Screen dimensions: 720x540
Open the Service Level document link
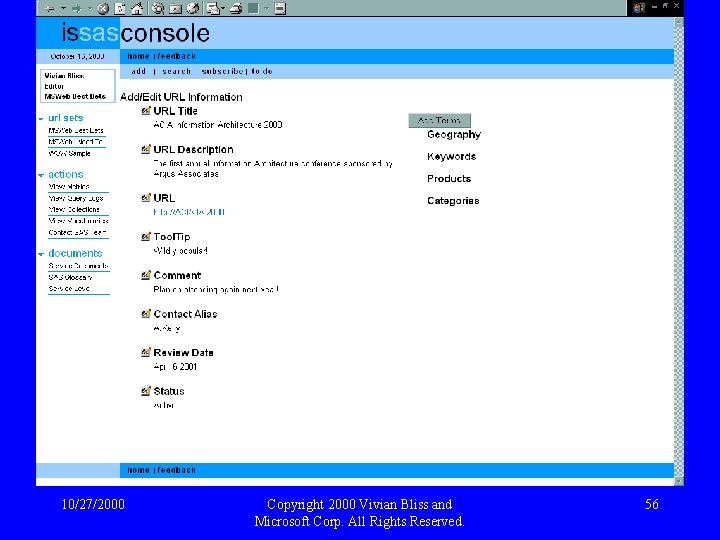[x=69, y=288]
